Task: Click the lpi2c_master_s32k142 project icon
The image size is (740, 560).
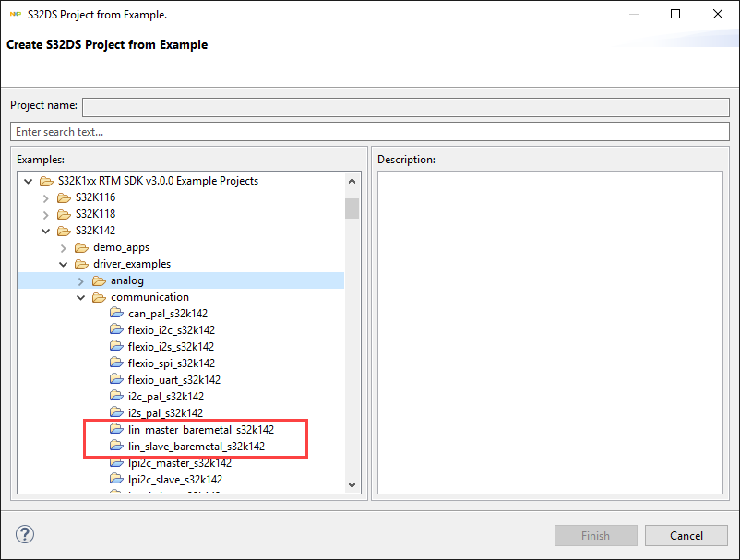Action: click(116, 462)
